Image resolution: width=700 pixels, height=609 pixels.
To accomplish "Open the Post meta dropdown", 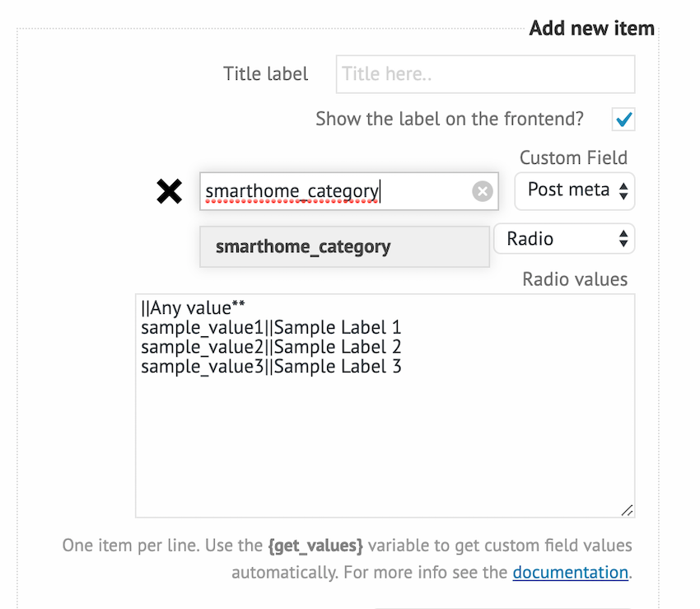I will pyautogui.click(x=575, y=191).
